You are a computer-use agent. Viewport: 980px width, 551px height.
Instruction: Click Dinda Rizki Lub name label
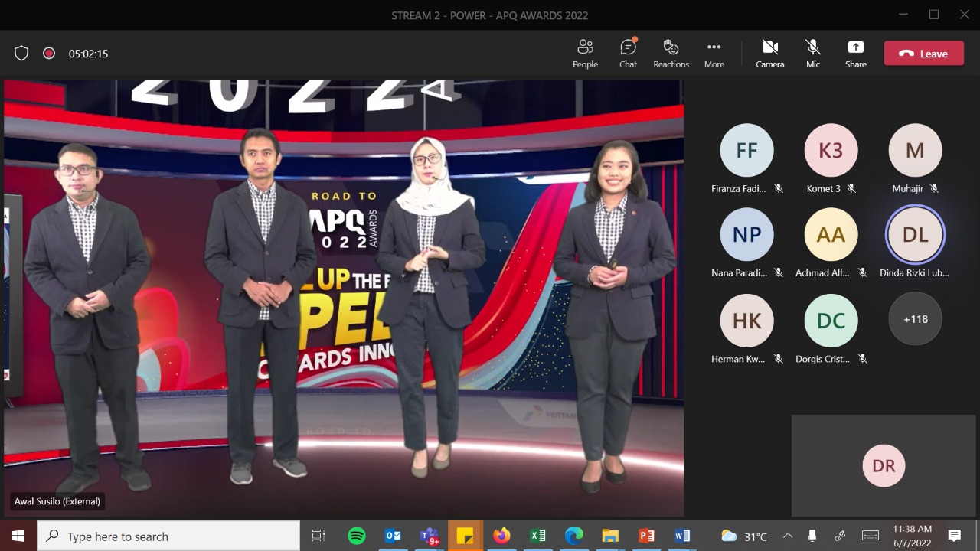click(x=914, y=272)
